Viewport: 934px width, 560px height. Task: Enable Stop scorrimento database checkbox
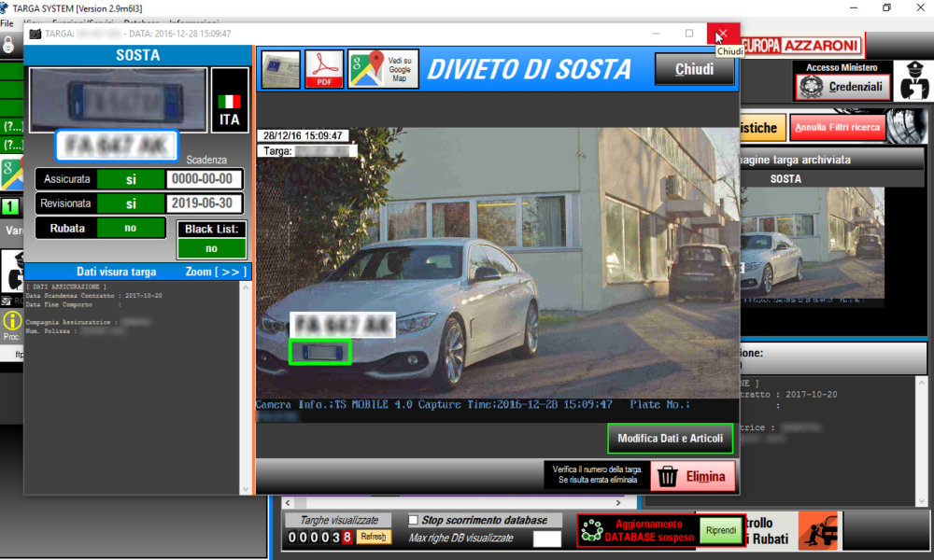414,520
